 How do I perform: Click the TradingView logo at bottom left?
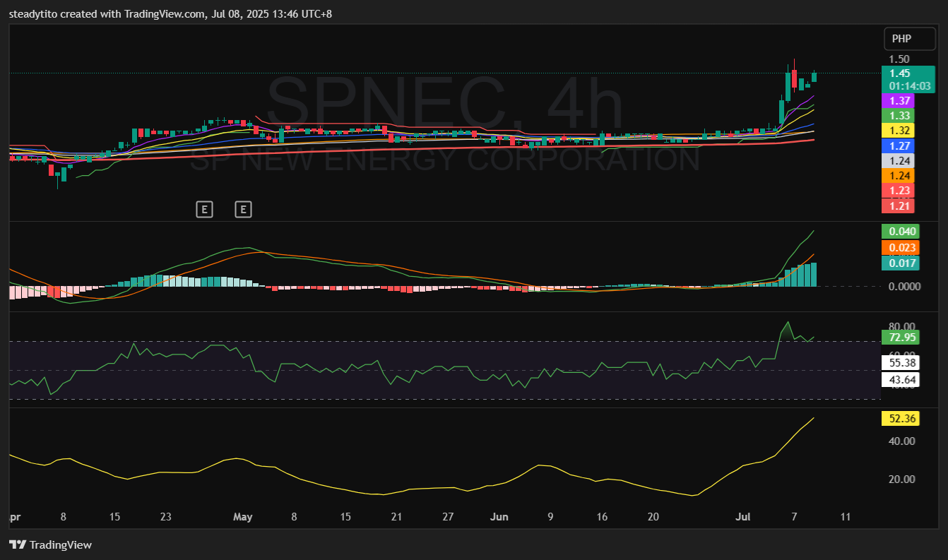(x=50, y=544)
